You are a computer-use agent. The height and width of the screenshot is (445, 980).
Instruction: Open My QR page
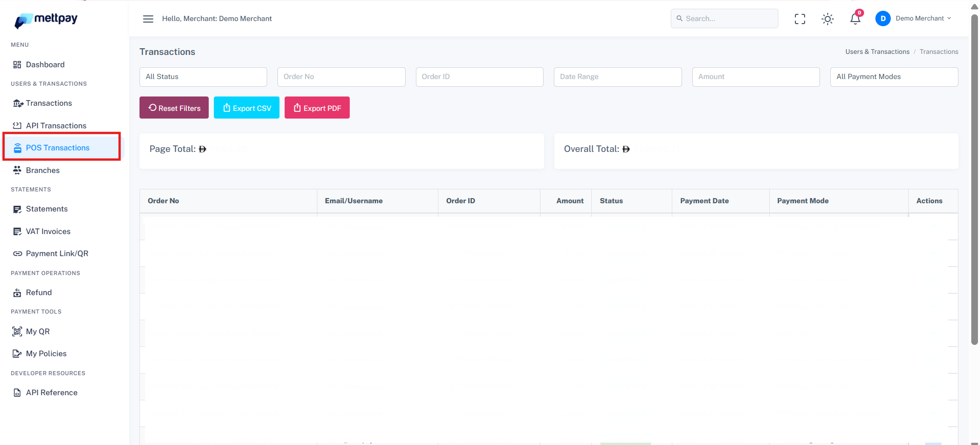coord(38,332)
